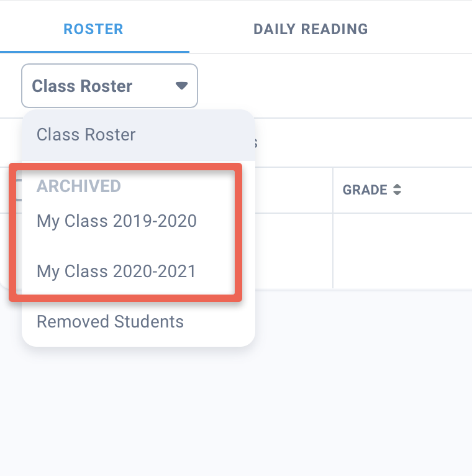The height and width of the screenshot is (476, 472).
Task: Open the DAILY READING tab
Action: [x=310, y=29]
